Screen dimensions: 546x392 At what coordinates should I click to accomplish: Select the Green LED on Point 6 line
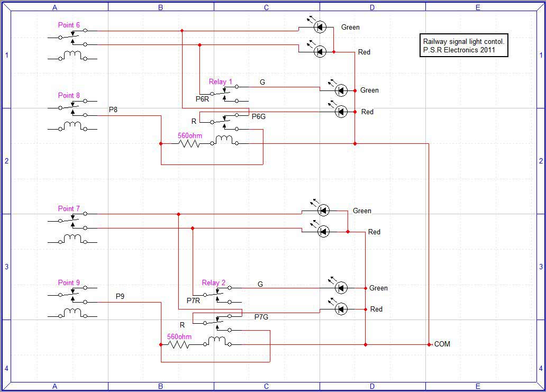click(320, 26)
